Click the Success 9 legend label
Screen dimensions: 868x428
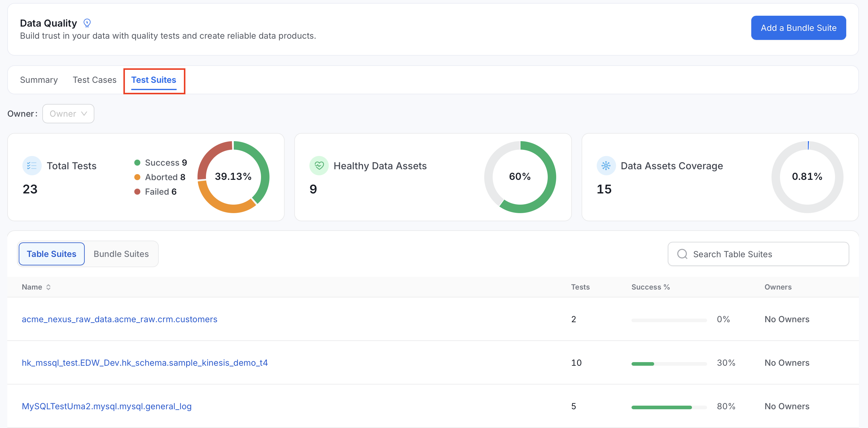tap(166, 163)
